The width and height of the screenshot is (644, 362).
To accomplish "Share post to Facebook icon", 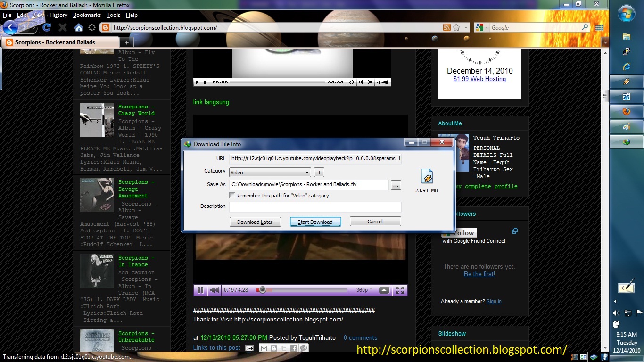I will [294, 348].
